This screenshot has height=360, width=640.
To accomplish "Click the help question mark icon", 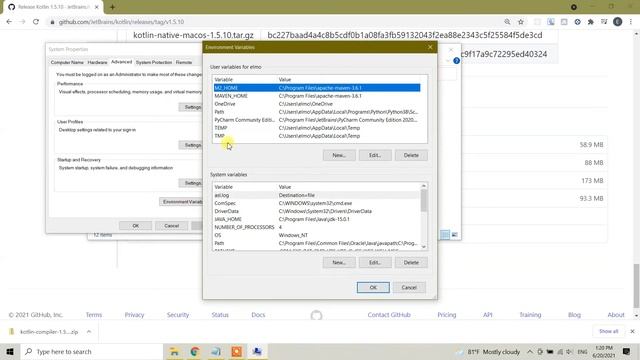I will click(x=456, y=61).
